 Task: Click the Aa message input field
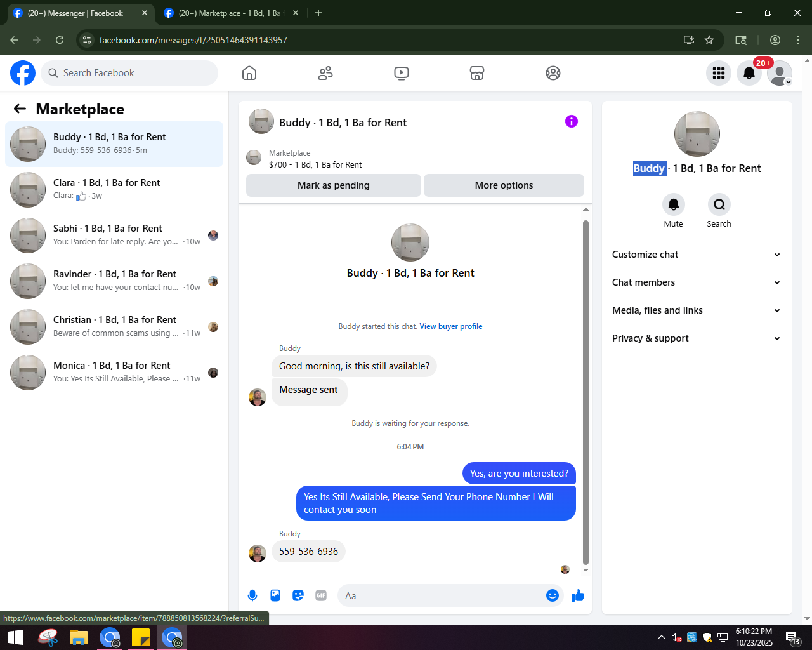[442, 595]
